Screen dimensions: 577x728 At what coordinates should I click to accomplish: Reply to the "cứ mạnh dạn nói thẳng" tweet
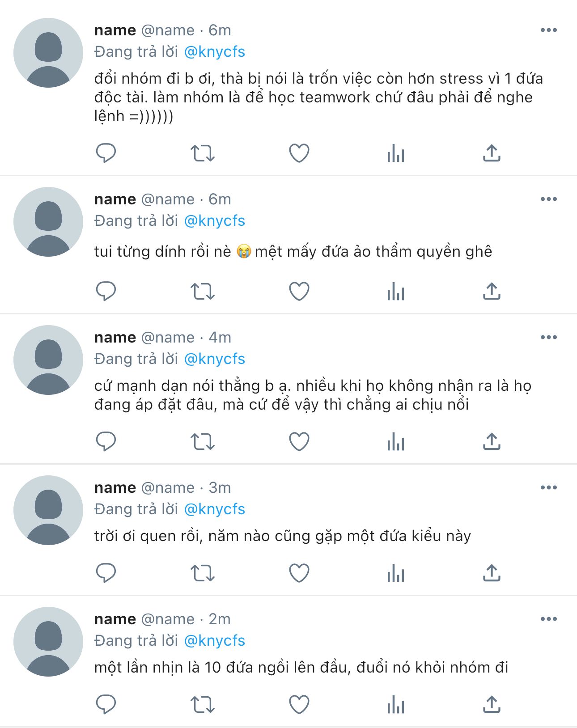(x=106, y=442)
